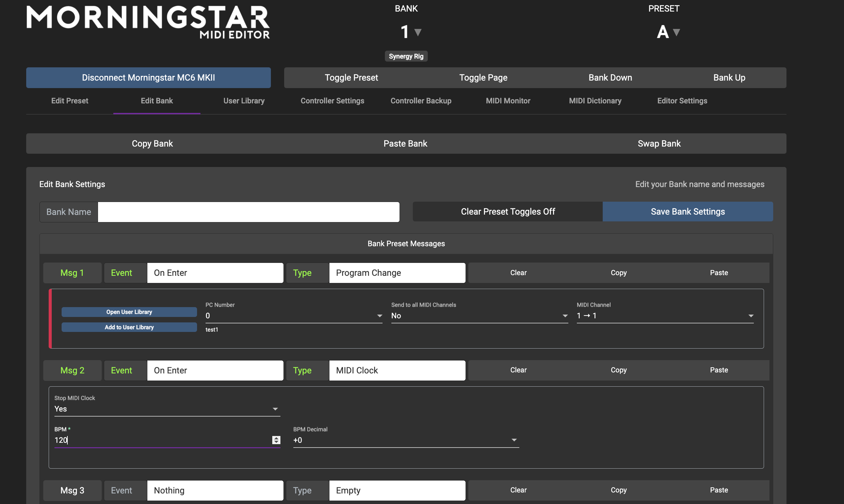Image resolution: width=844 pixels, height=504 pixels.
Task: Change the Stop MIDI Clock setting
Action: click(167, 409)
